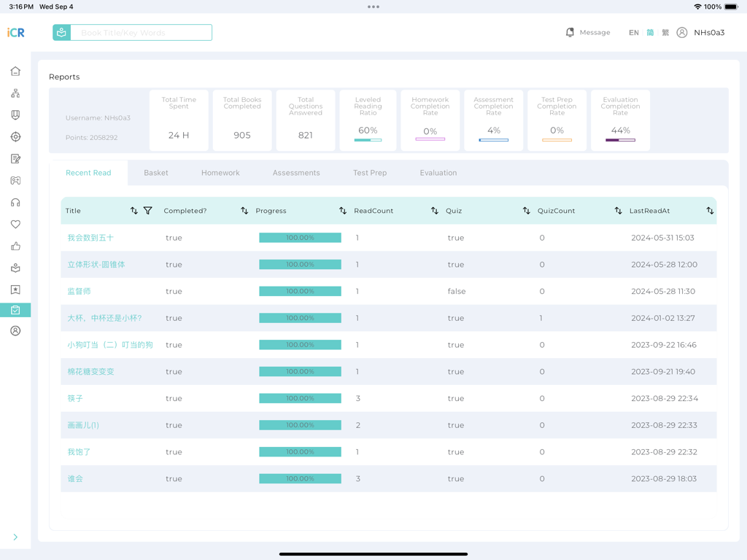Switch language to traditional Chinese 繁
The width and height of the screenshot is (747, 560).
pyautogui.click(x=664, y=32)
